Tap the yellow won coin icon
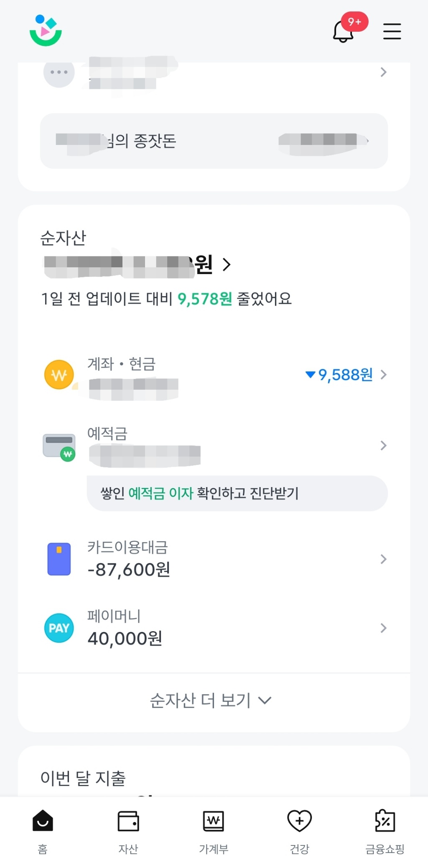428x868 pixels. coord(59,375)
